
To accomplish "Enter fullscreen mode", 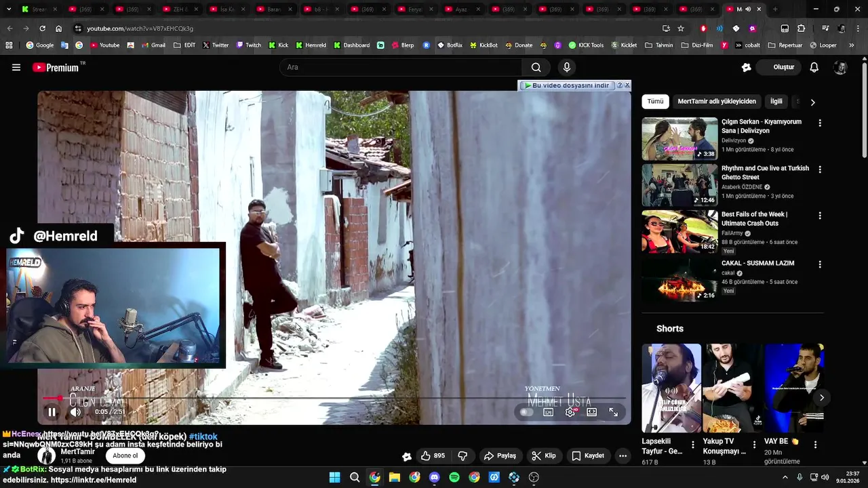I will click(614, 411).
